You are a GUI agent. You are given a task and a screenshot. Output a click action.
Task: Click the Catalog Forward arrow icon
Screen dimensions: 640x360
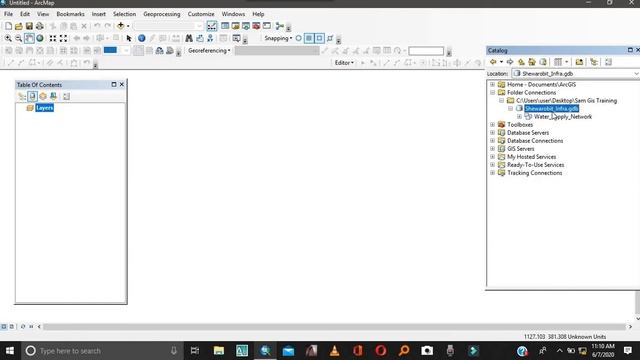[x=510, y=62]
